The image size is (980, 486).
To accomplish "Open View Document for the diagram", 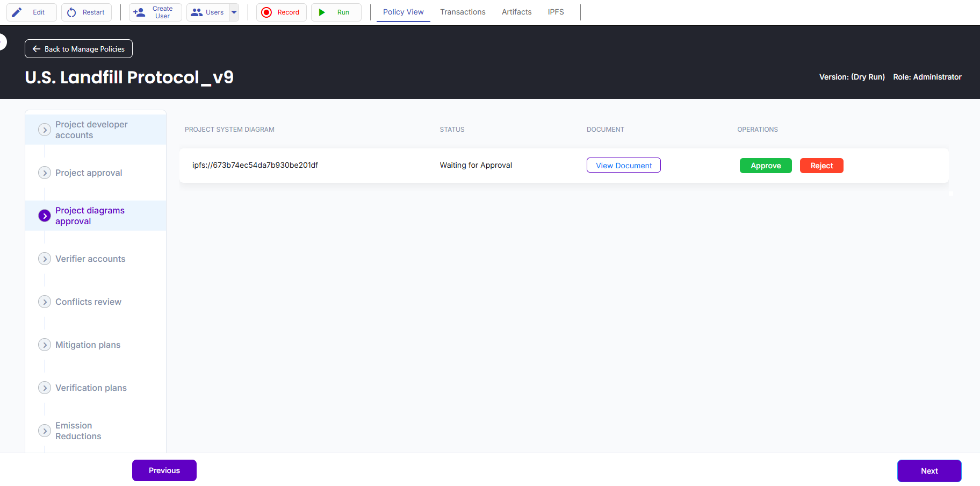I will 623,166.
